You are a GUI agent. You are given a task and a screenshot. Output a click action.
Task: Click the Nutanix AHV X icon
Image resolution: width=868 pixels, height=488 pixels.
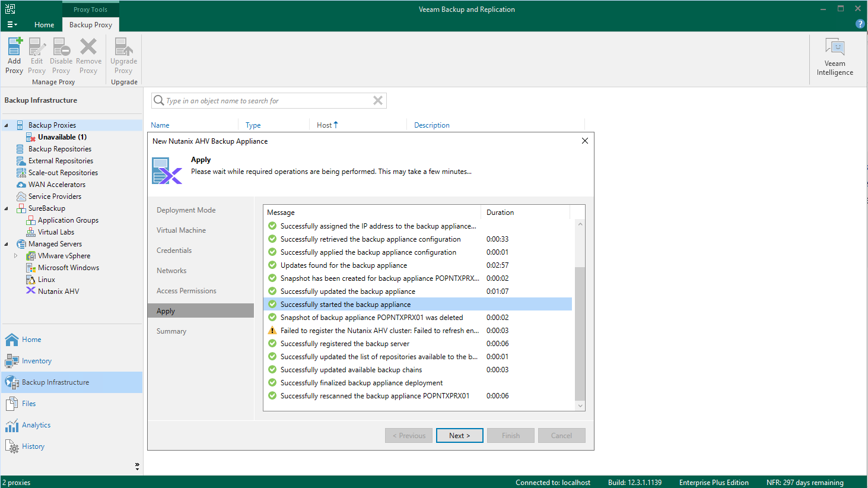click(x=31, y=291)
